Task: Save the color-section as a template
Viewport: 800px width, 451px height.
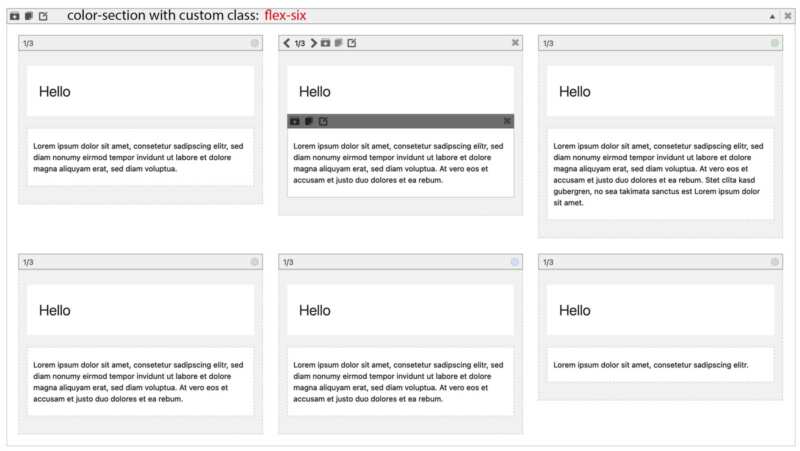Action: pyautogui.click(x=15, y=16)
